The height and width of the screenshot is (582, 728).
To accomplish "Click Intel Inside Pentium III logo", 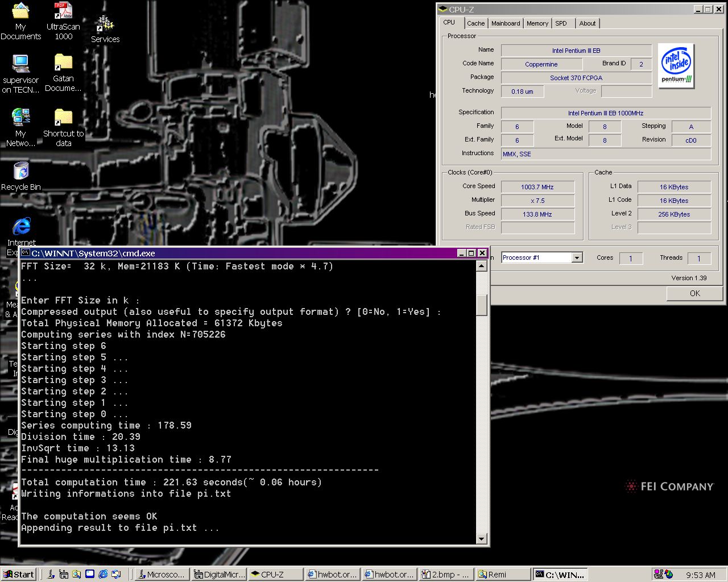I will point(676,65).
